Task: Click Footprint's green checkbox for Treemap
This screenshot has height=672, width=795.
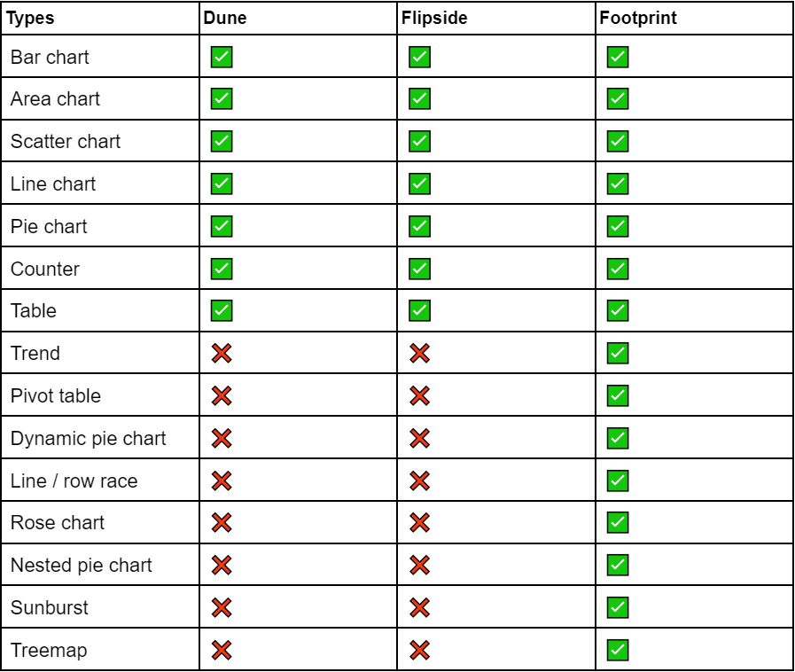Action: tap(617, 650)
